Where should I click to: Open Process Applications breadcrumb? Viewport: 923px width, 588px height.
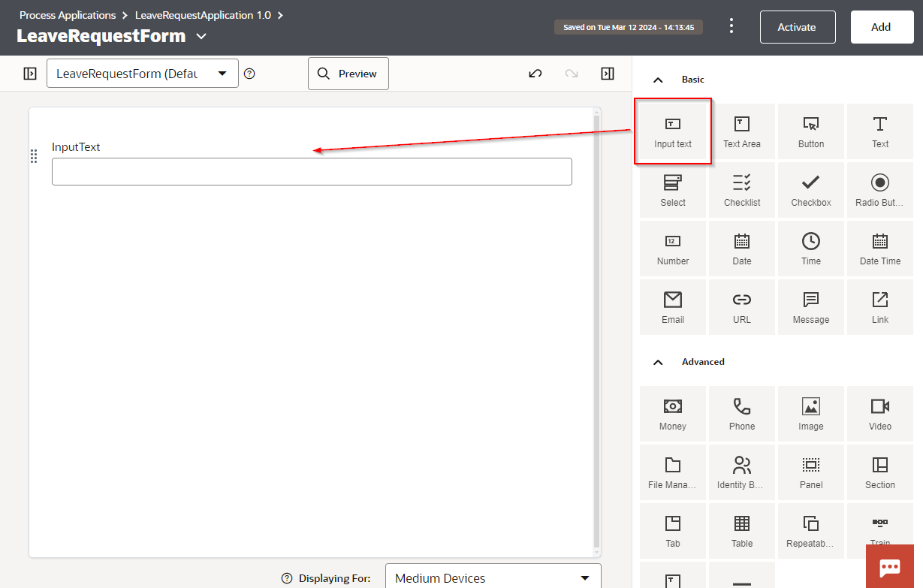pos(68,15)
